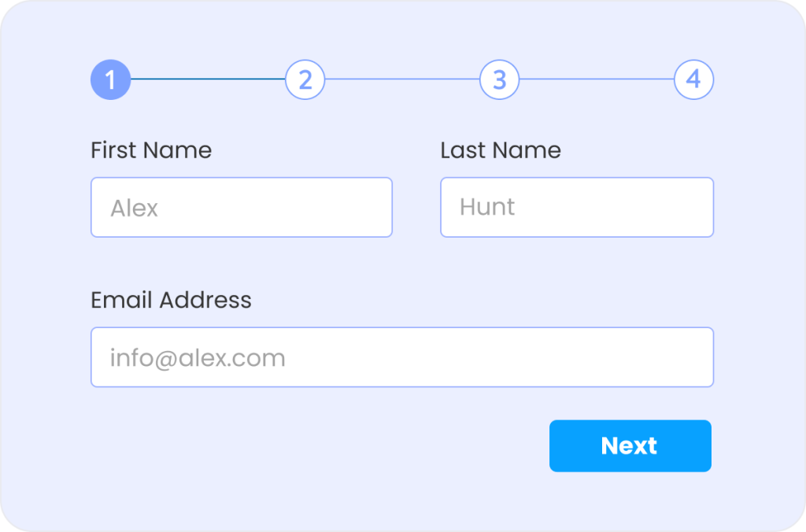Click the connector line between steps 3 and 4
806x532 pixels.
click(597, 79)
